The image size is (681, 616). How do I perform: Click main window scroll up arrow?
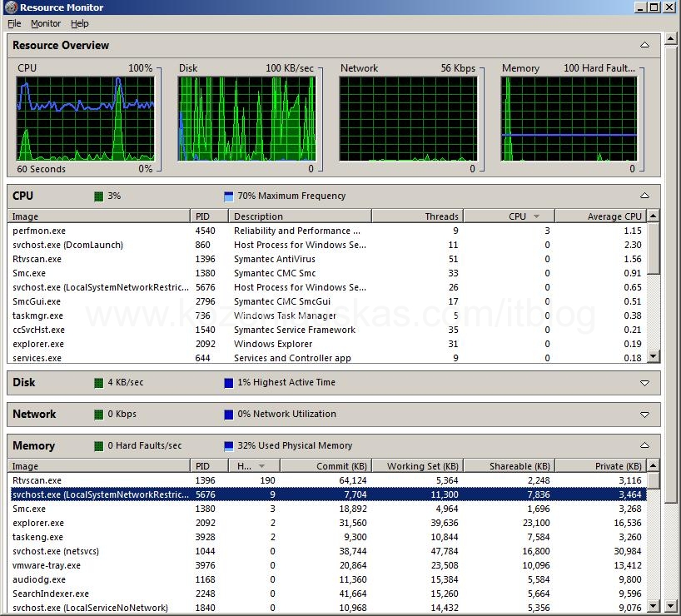(670, 39)
